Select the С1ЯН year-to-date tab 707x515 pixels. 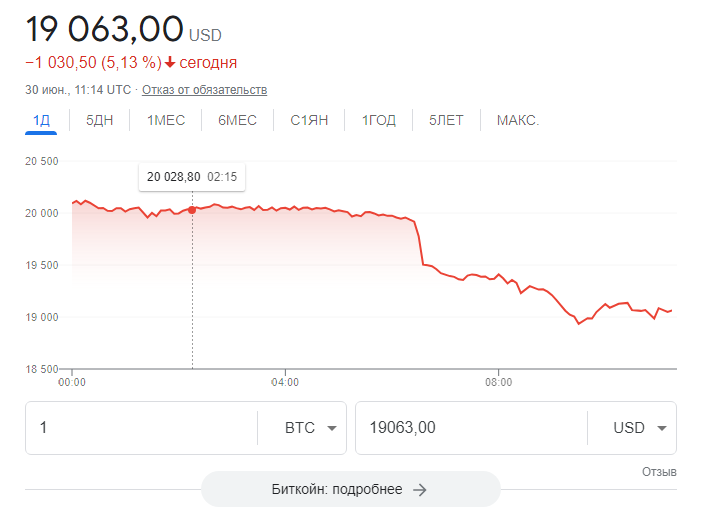tap(309, 120)
